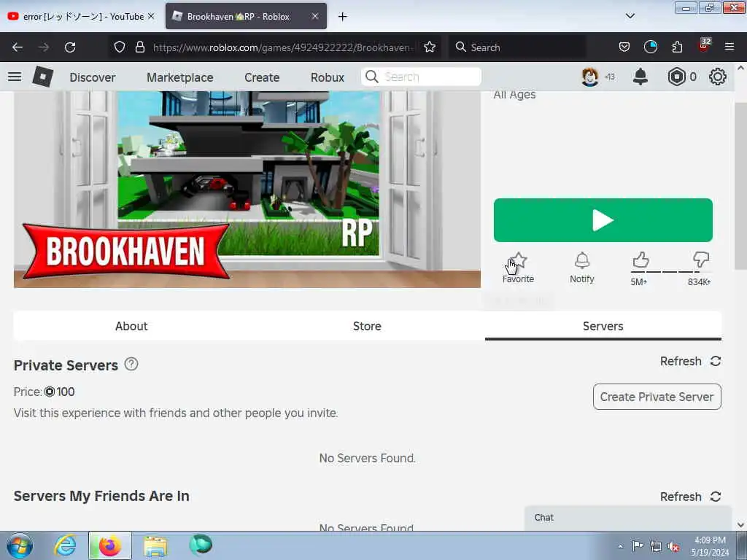Click the Firefox URL address bar
Screen dimensions: 747x560
[x=282, y=47]
